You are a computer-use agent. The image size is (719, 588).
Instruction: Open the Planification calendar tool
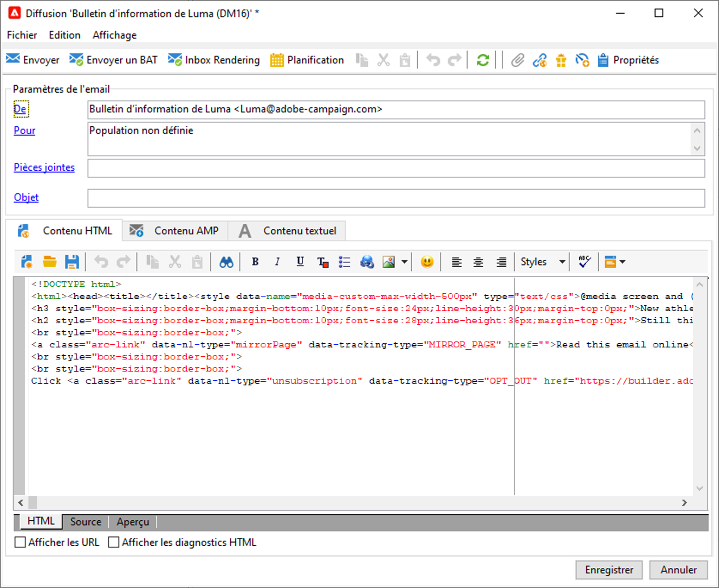click(x=307, y=60)
